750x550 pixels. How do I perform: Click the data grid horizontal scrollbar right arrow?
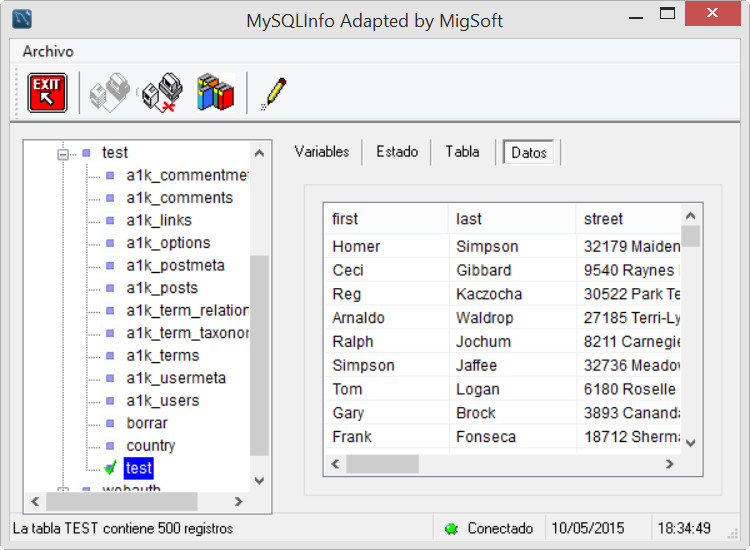pyautogui.click(x=670, y=464)
